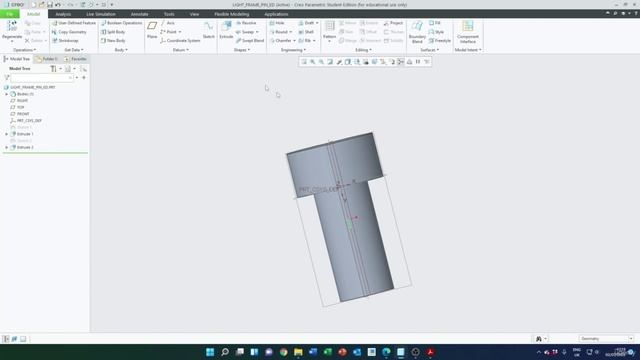640x360 pixels.
Task: Click the Boundary Blend tool
Action: pyautogui.click(x=417, y=32)
